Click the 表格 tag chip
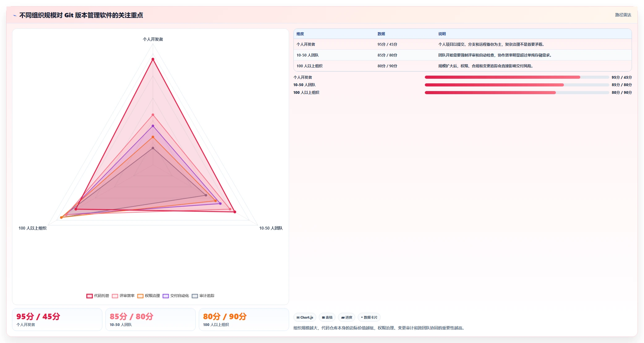Viewport: 644px width, 343px height. (x=327, y=317)
